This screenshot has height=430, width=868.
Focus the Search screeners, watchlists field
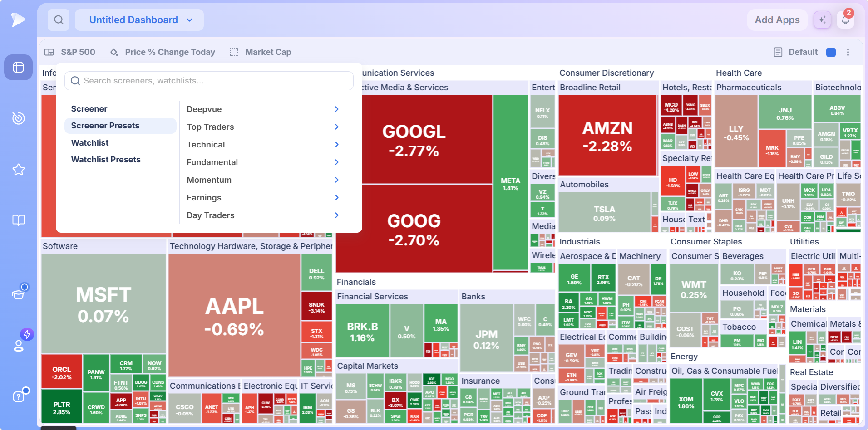[x=209, y=81]
